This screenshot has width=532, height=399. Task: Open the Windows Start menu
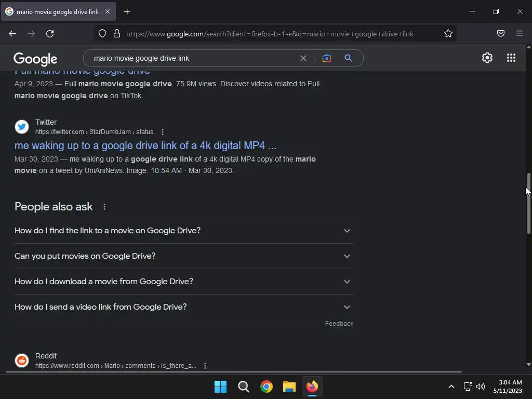[x=220, y=387]
